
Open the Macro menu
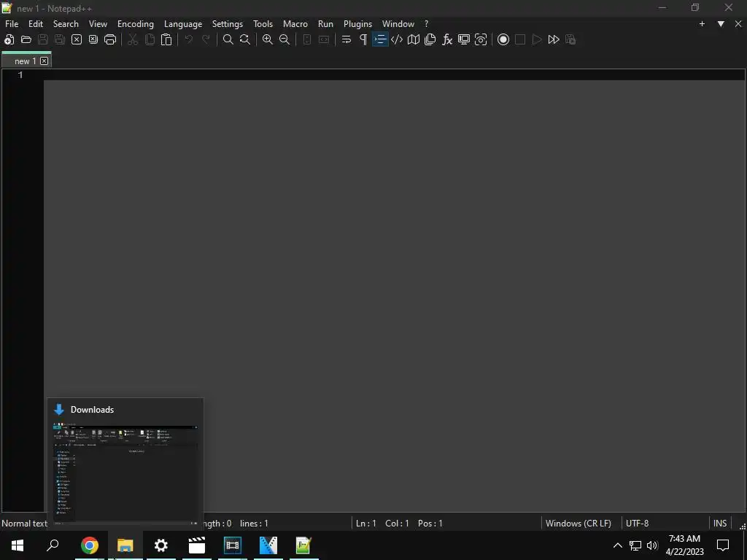tap(295, 24)
